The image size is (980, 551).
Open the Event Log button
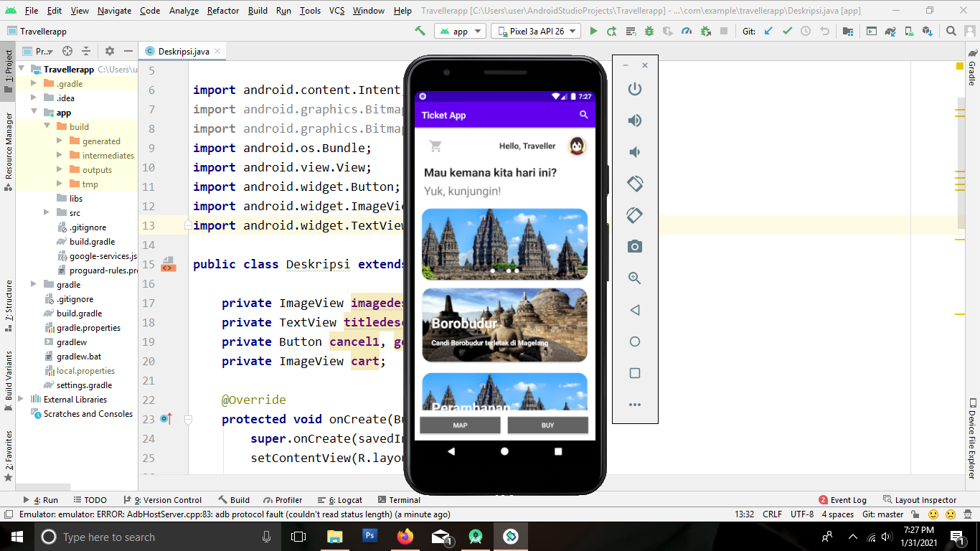(843, 500)
